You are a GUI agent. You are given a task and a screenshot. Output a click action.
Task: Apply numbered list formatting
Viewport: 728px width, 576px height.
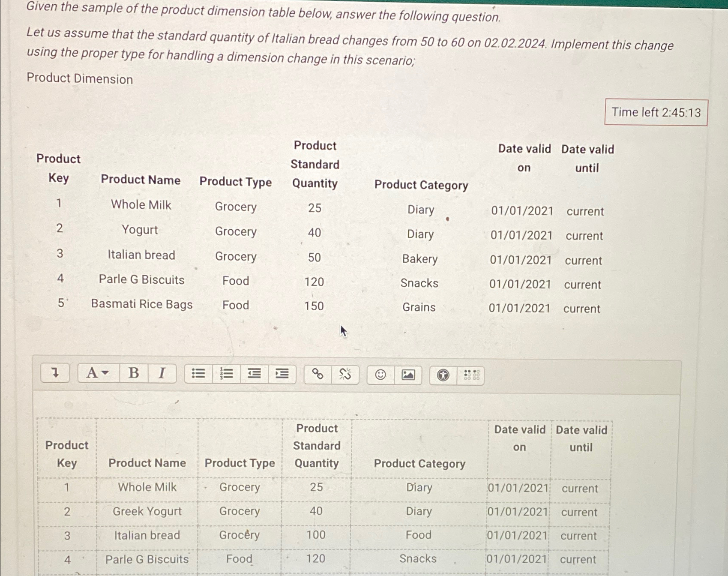226,374
